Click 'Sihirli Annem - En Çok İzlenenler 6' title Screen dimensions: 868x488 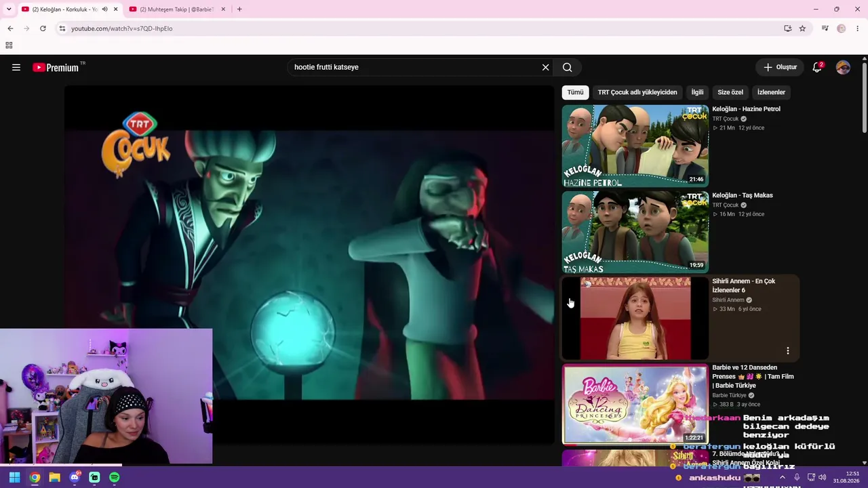(x=743, y=285)
